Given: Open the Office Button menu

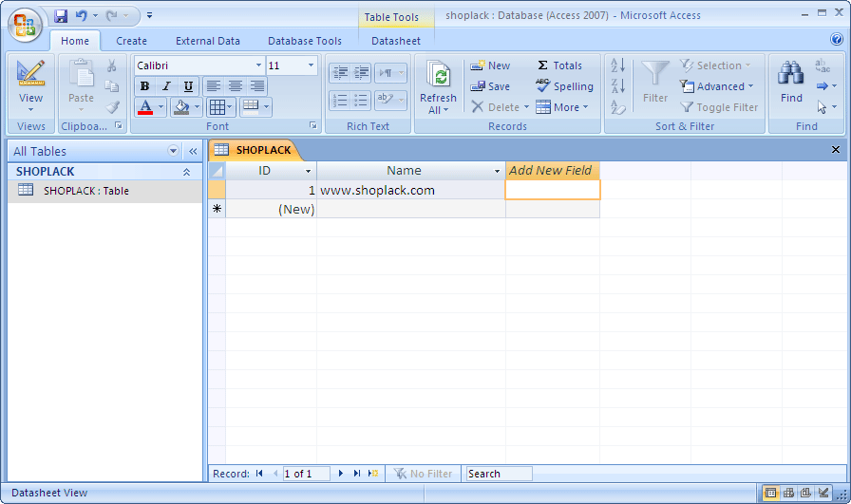Looking at the screenshot, I should pyautogui.click(x=25, y=24).
